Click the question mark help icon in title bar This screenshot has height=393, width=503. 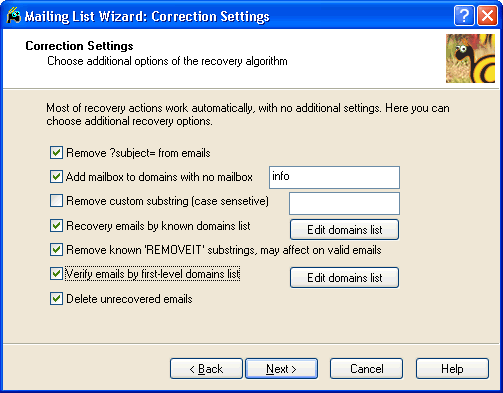tap(464, 15)
